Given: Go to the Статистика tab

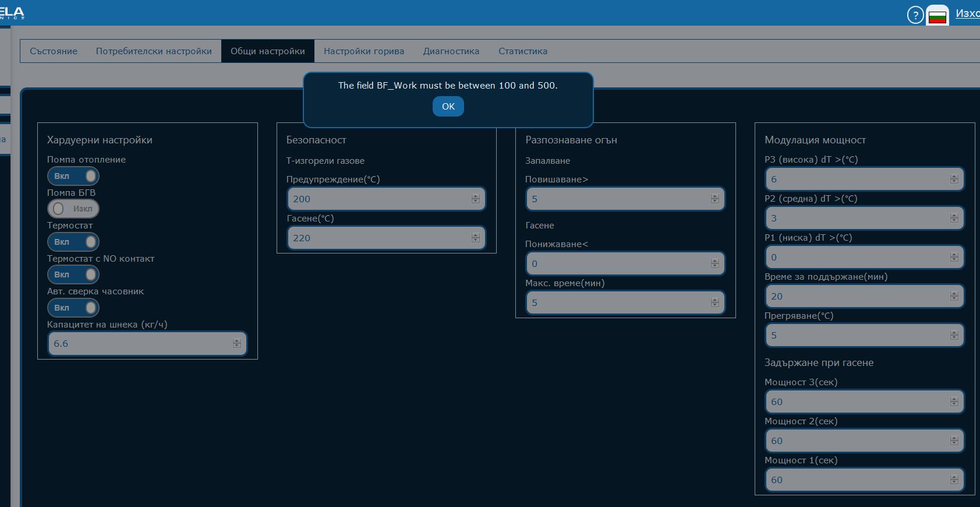Looking at the screenshot, I should click(x=522, y=51).
